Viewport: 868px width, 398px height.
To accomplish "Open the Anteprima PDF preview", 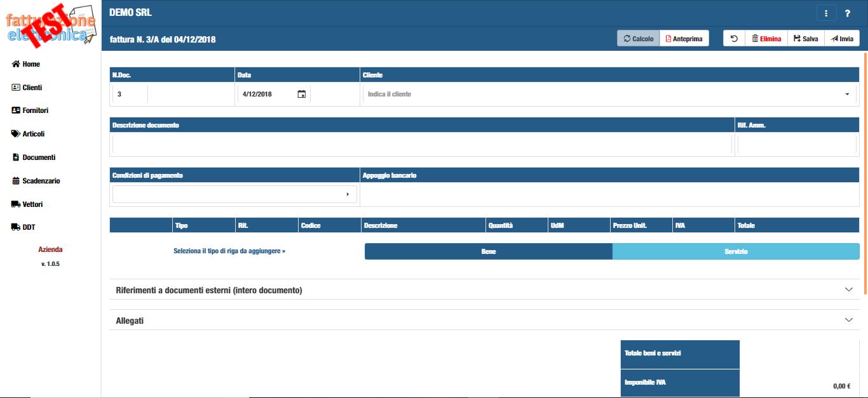I will (684, 39).
